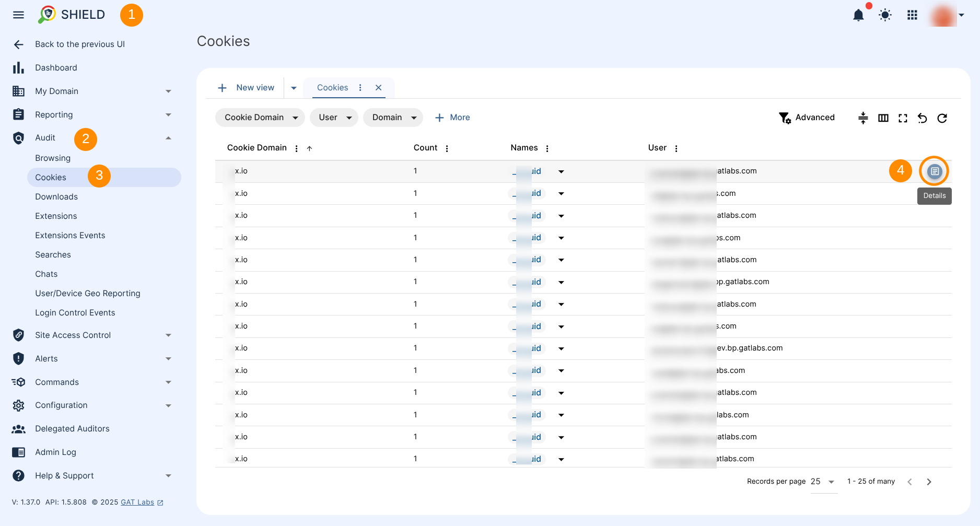
Task: Open the apps grid launcher
Action: 912,15
